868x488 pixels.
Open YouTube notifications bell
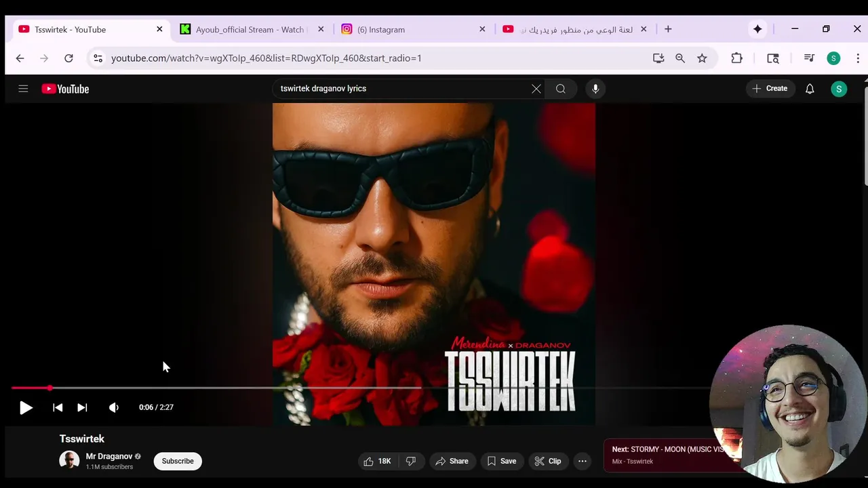(x=810, y=89)
